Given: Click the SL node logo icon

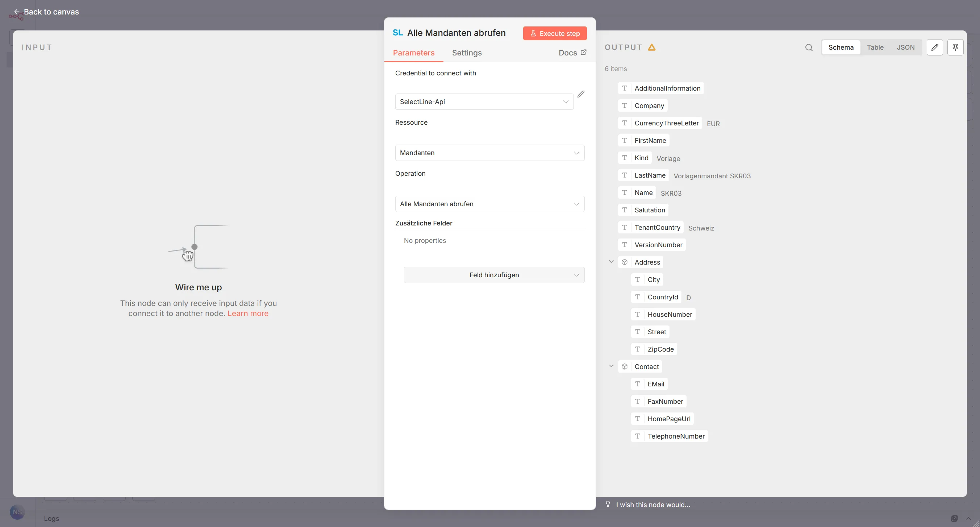Looking at the screenshot, I should pos(397,33).
